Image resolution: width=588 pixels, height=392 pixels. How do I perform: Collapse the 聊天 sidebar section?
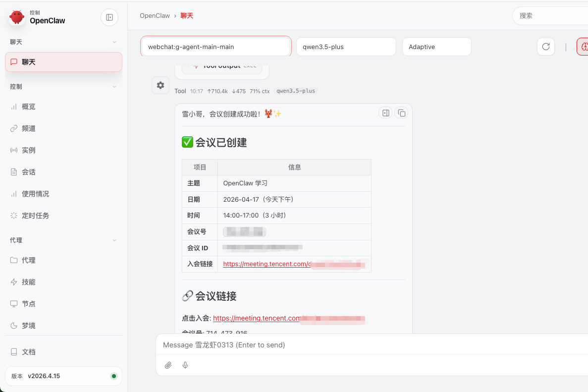(x=114, y=42)
